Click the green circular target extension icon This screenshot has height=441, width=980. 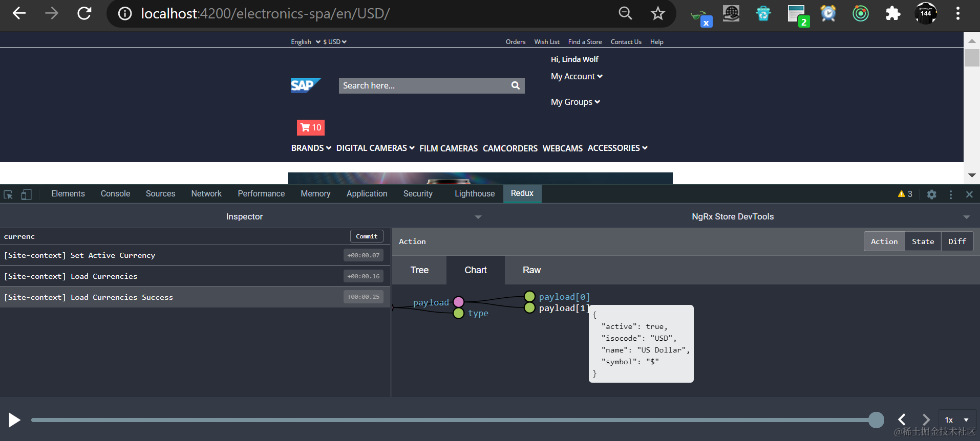tap(861, 13)
